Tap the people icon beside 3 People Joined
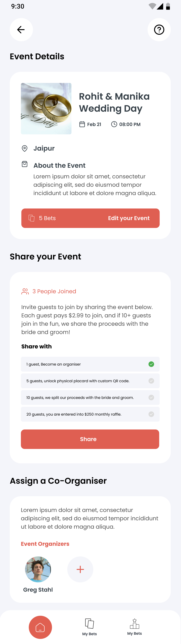Viewport: 181px width, 644px height. [x=25, y=292]
